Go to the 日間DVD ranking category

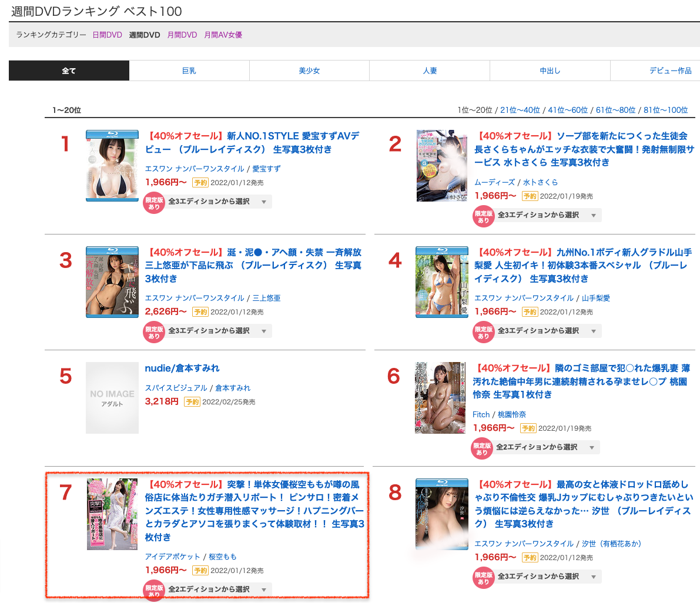[x=107, y=35]
